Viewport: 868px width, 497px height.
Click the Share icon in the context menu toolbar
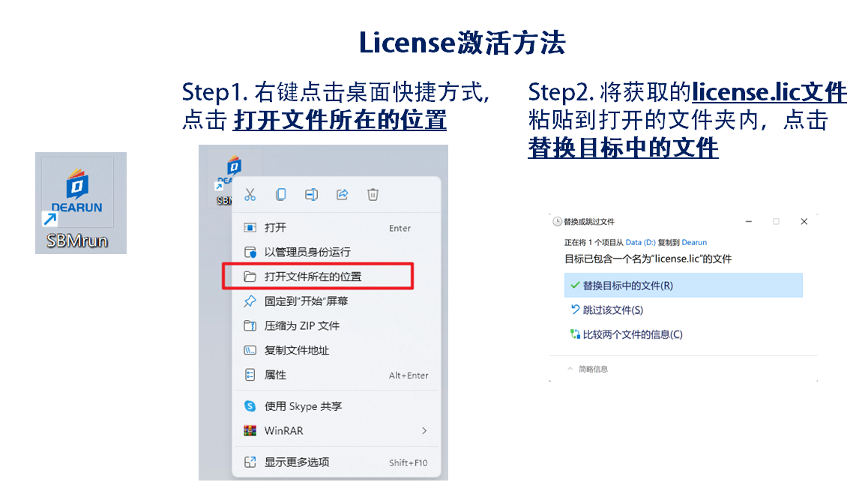343,194
